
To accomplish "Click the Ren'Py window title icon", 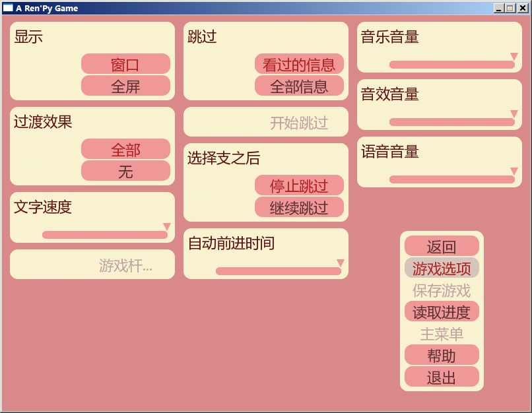I will (x=8, y=8).
